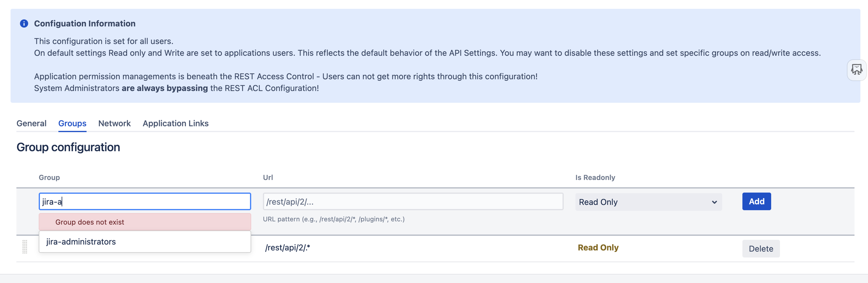Click the 'Group does not exist' error message

point(90,222)
